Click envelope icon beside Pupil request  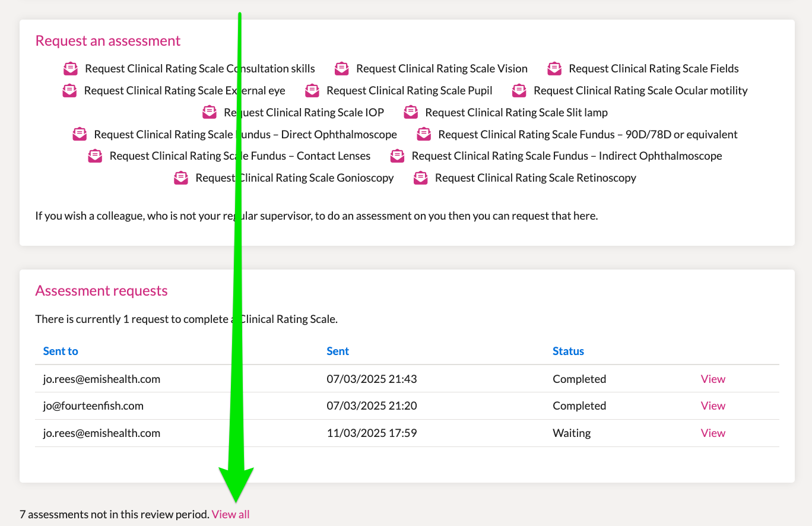tap(312, 91)
